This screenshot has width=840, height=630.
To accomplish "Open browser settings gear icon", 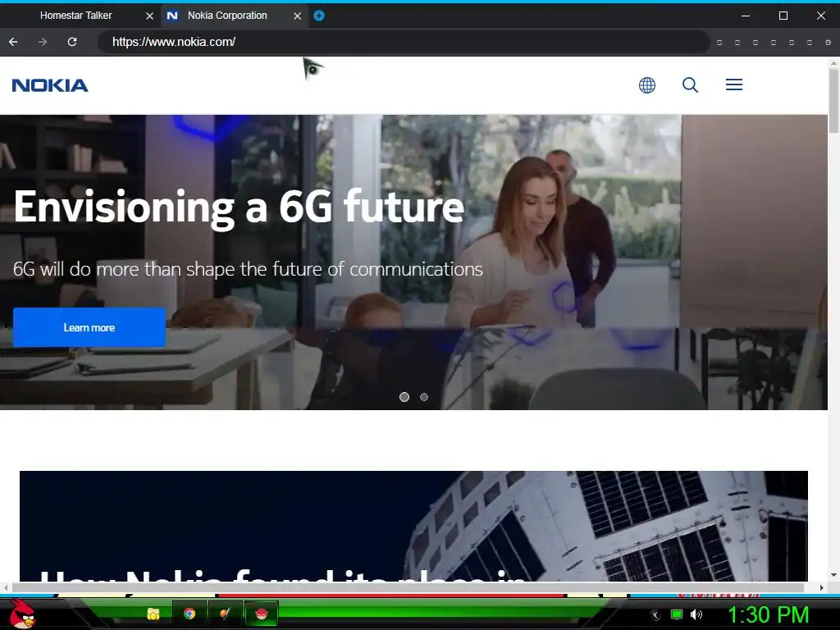I will 828,43.
